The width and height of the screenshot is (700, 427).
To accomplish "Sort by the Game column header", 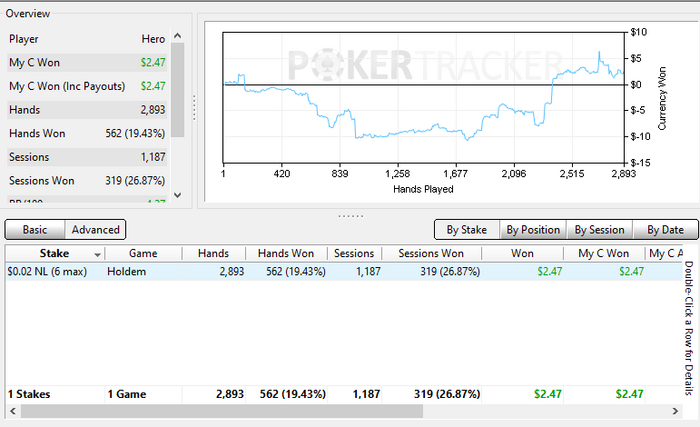I will (143, 253).
